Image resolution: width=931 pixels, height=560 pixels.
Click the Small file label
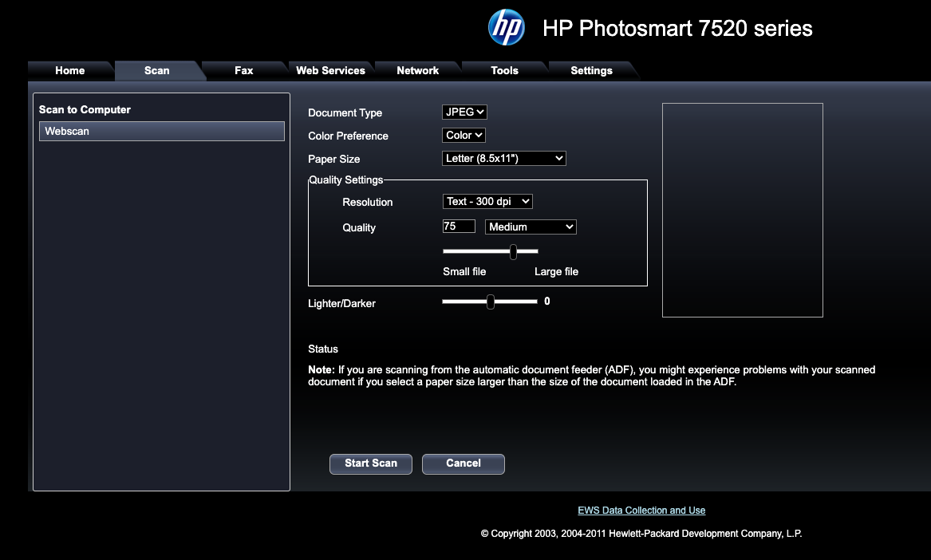coord(464,271)
